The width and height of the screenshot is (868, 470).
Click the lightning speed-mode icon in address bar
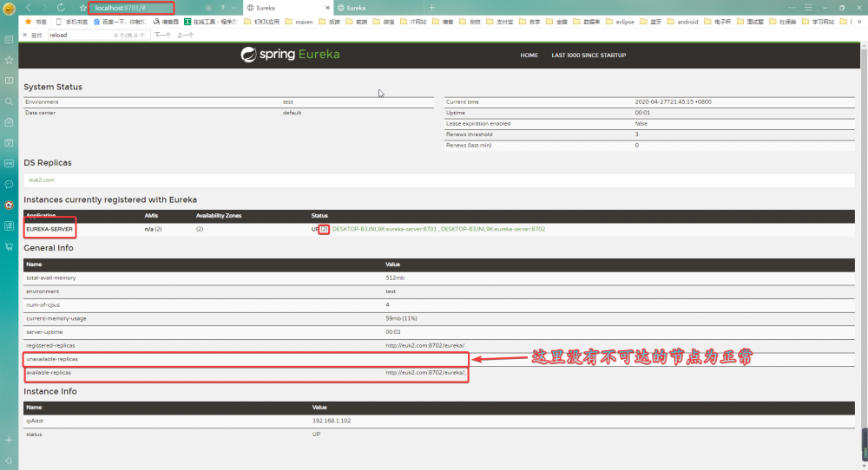pyautogui.click(x=222, y=8)
